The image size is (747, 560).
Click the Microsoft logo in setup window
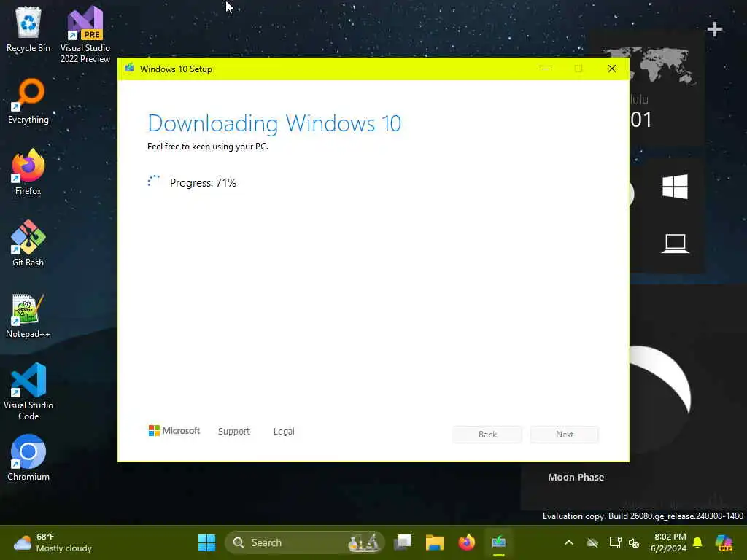(174, 430)
